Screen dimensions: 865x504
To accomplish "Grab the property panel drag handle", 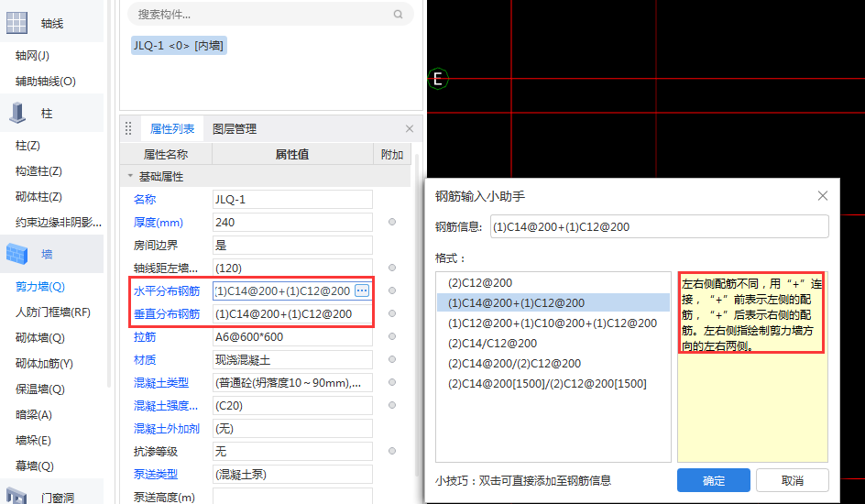I will pyautogui.click(x=128, y=128).
